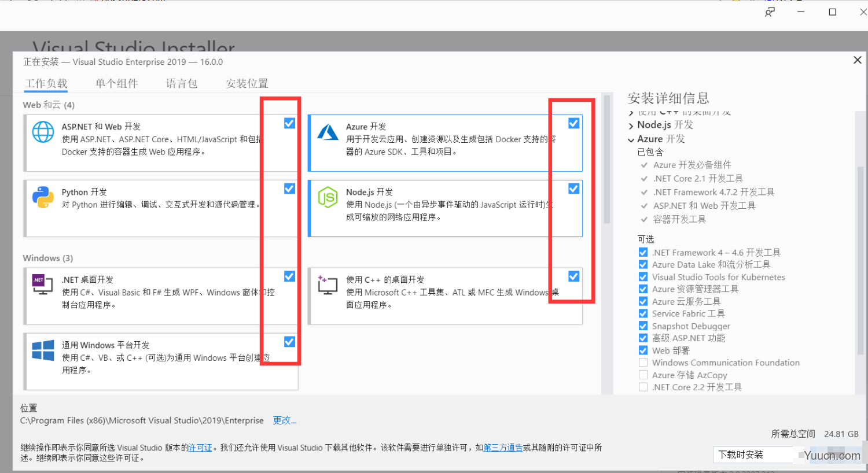Enable Windows Communication Foundation option
The width and height of the screenshot is (868, 473).
[x=643, y=363]
